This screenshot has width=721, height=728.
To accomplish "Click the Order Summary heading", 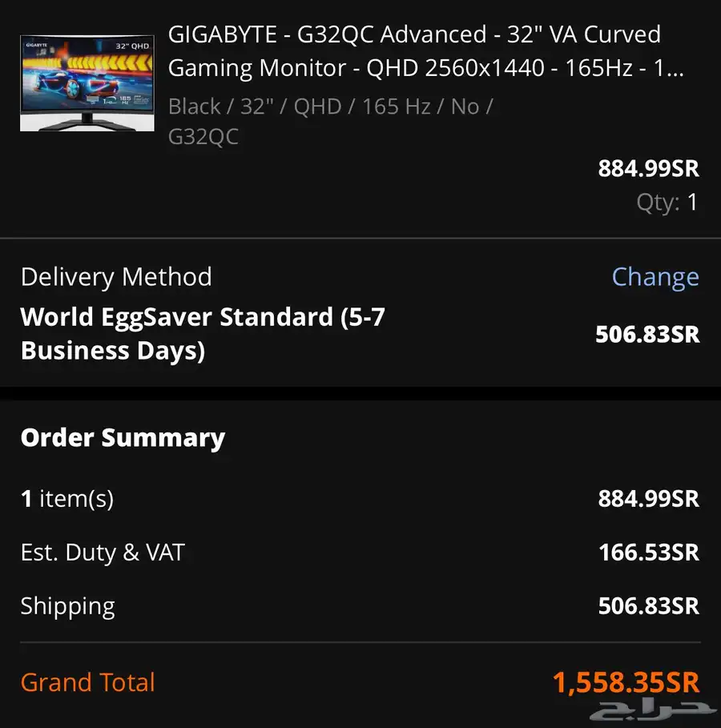I will click(123, 438).
